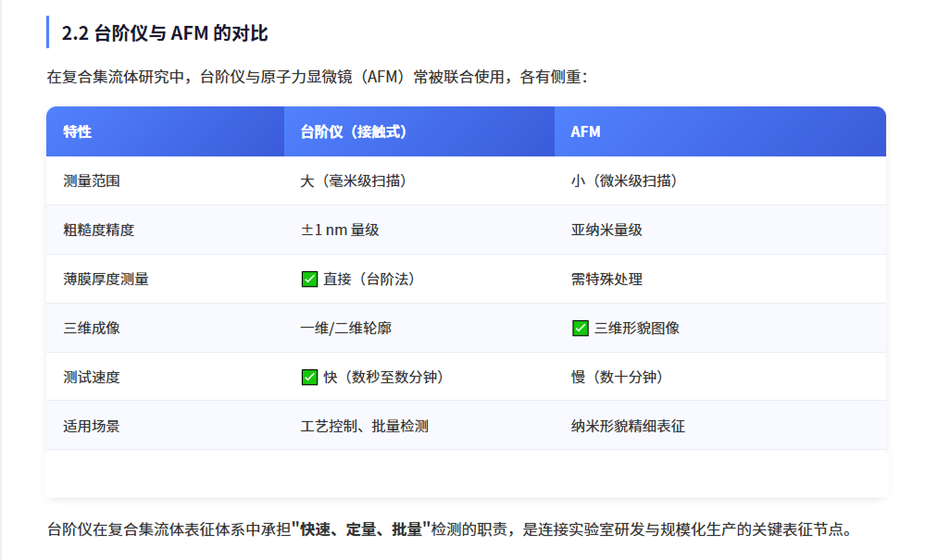Collapse the comparison table header row
The width and height of the screenshot is (925, 560).
463,131
